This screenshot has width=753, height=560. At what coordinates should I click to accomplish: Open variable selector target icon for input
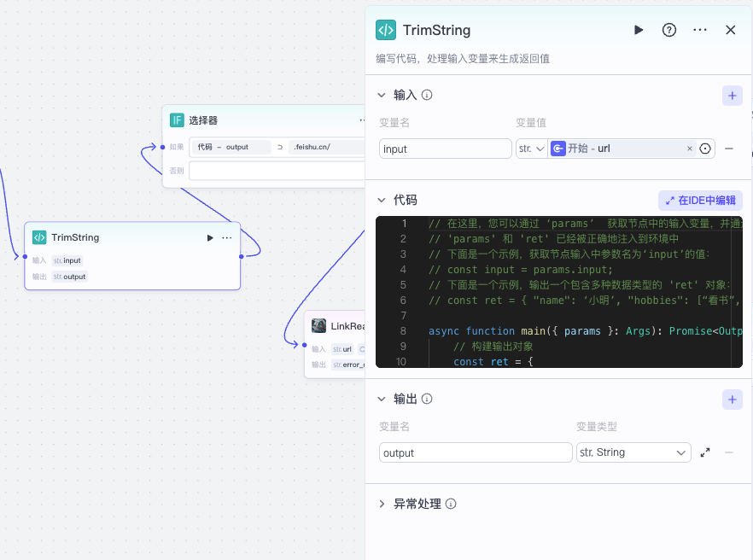pyautogui.click(x=705, y=149)
